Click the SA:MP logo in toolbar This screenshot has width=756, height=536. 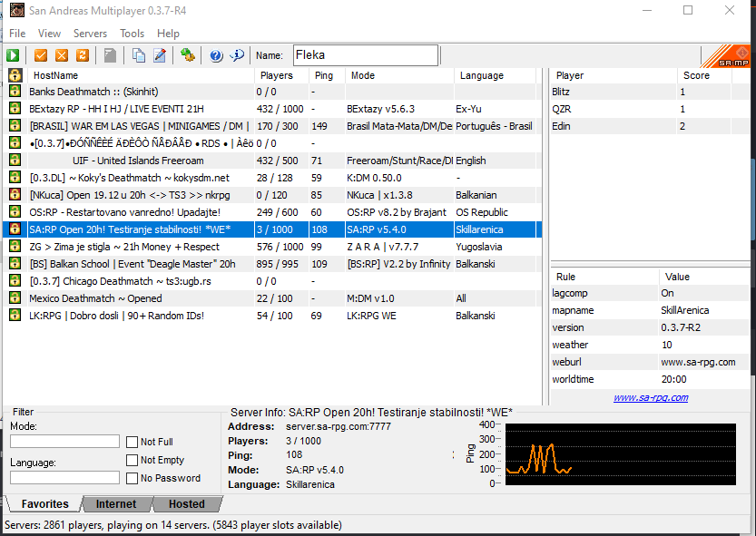click(727, 56)
